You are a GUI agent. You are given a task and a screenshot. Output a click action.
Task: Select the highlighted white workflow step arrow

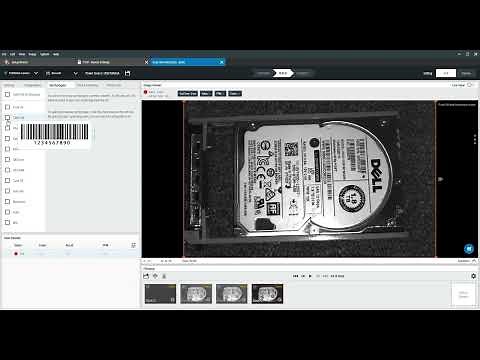pyautogui.click(x=283, y=73)
